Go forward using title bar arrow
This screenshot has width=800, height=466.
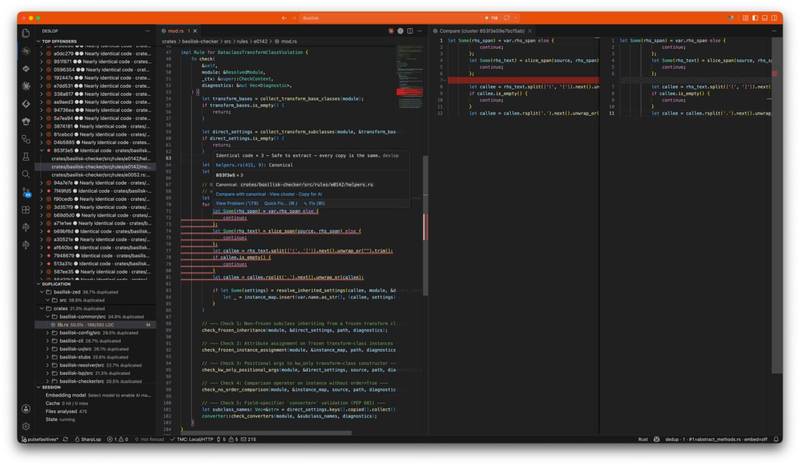(294, 18)
